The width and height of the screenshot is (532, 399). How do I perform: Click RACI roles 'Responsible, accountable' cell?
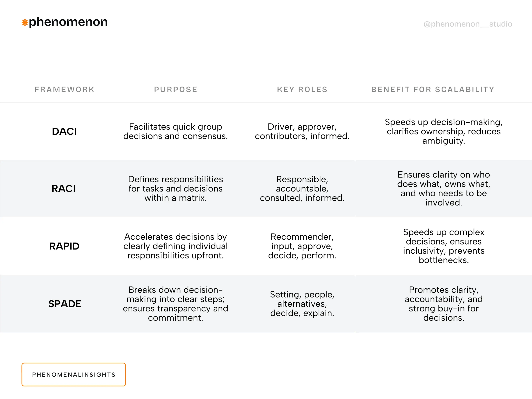[x=302, y=189]
